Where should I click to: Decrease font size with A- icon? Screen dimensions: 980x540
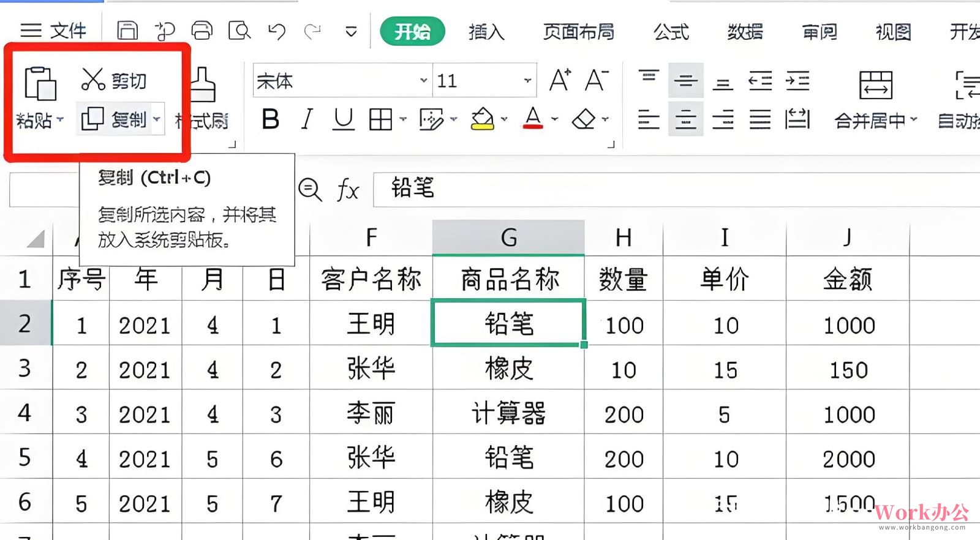point(596,80)
